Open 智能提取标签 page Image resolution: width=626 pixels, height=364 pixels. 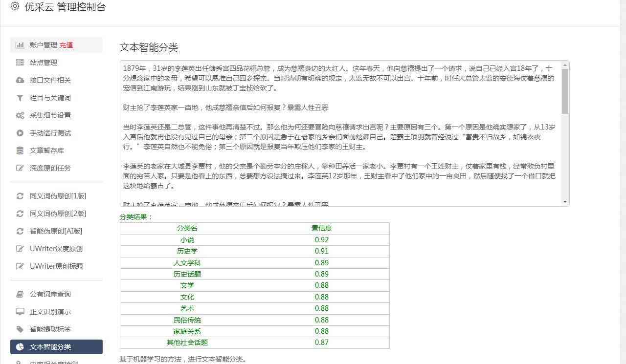point(56,329)
